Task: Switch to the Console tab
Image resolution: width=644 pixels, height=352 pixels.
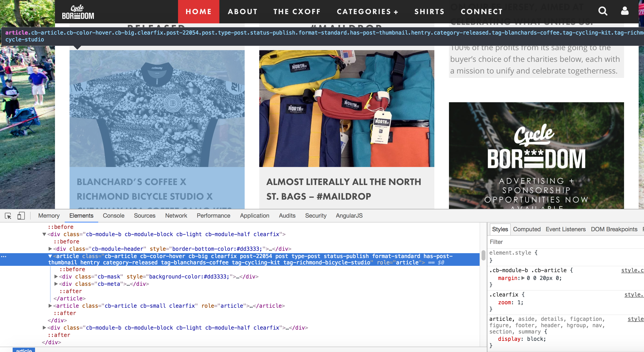Action: [114, 216]
